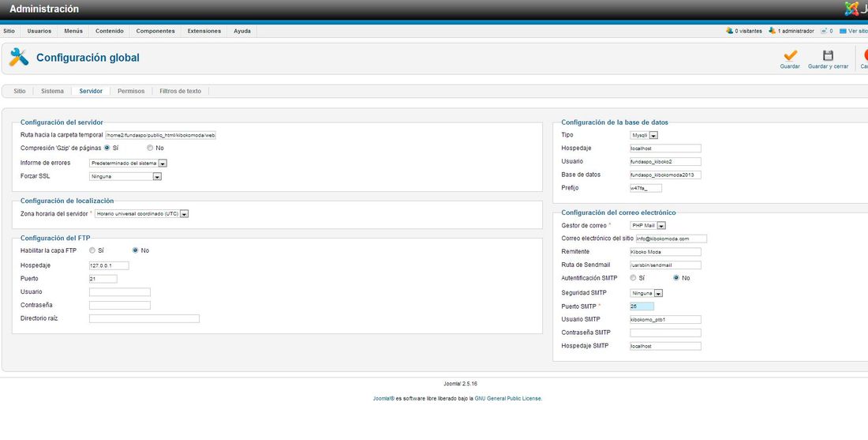Click the database Hospedaje field
Viewport: 868px width, 440px height.
click(665, 149)
